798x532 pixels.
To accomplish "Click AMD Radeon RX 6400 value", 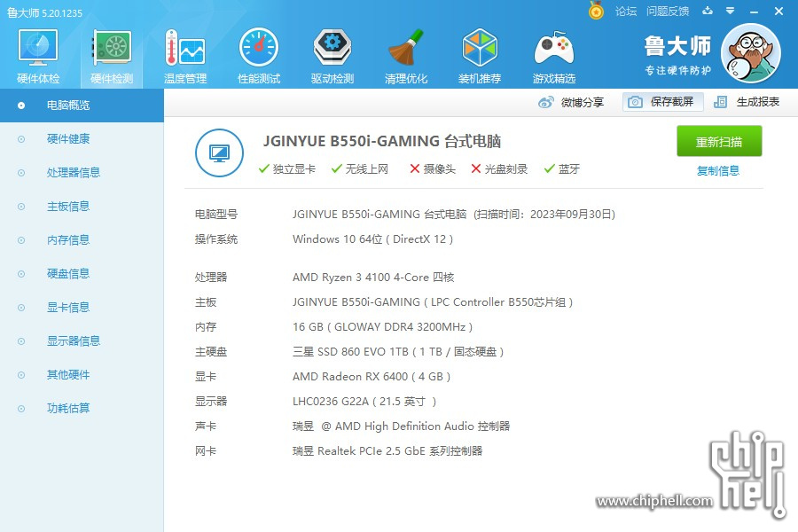I will point(372,377).
